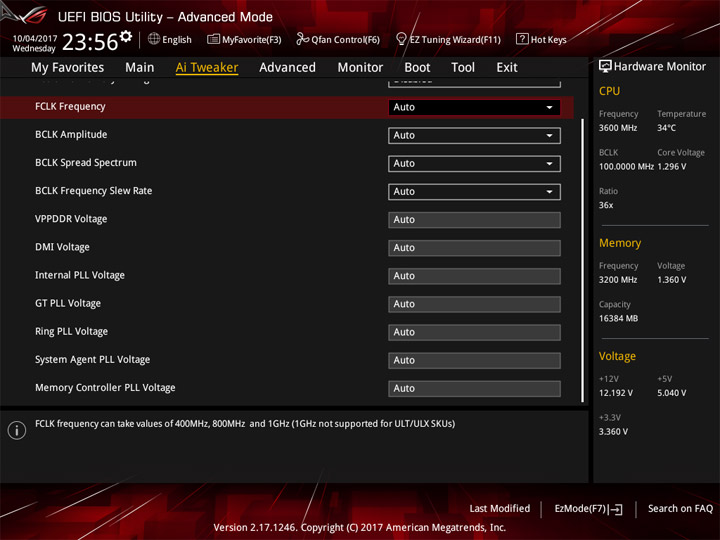720x540 pixels.
Task: Click the CPU frequency value 3600 MHz
Action: tap(618, 128)
